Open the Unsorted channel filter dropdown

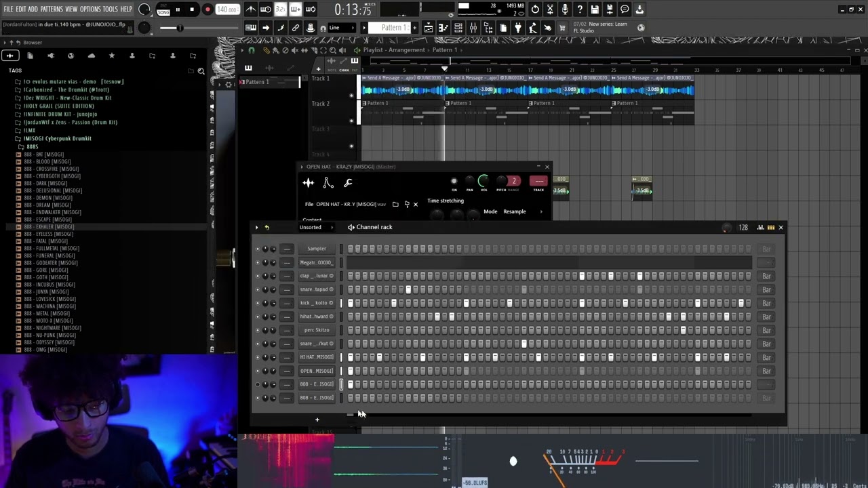tap(317, 227)
